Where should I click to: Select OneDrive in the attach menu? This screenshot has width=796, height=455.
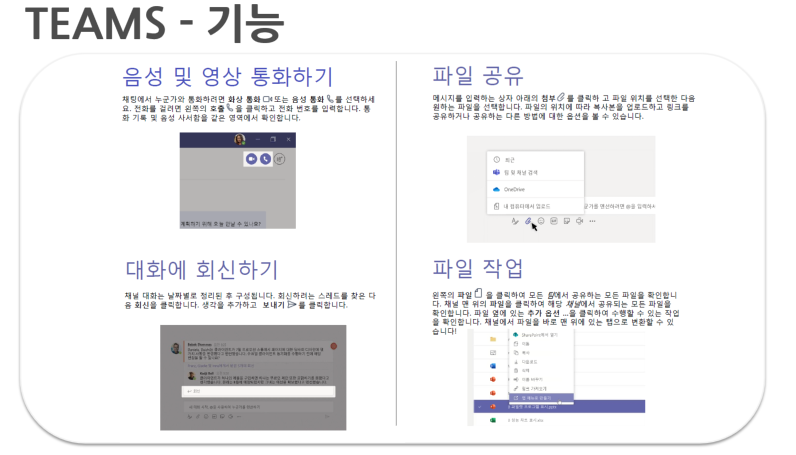(x=535, y=189)
